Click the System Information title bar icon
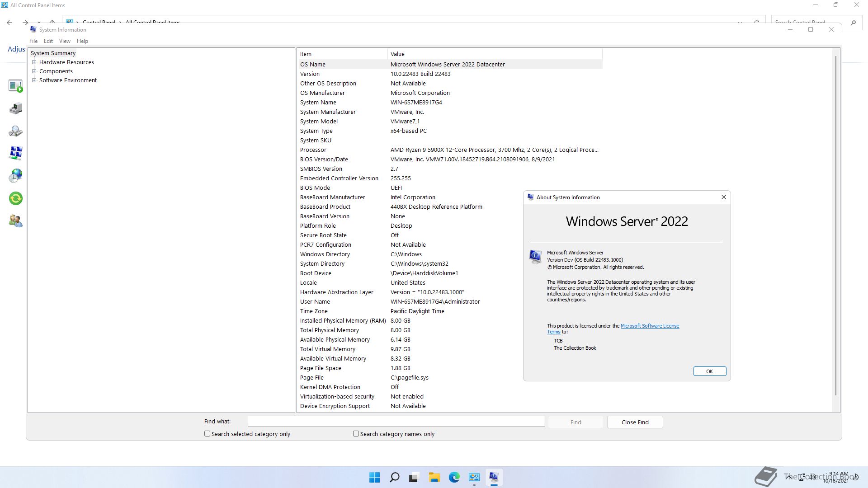This screenshot has width=868, height=488. coord(33,29)
